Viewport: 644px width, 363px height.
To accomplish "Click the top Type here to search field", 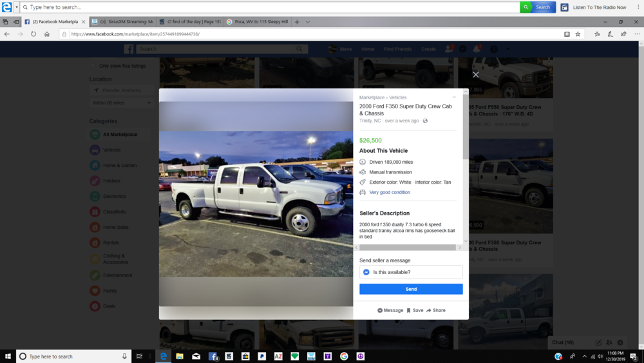I will (270, 7).
